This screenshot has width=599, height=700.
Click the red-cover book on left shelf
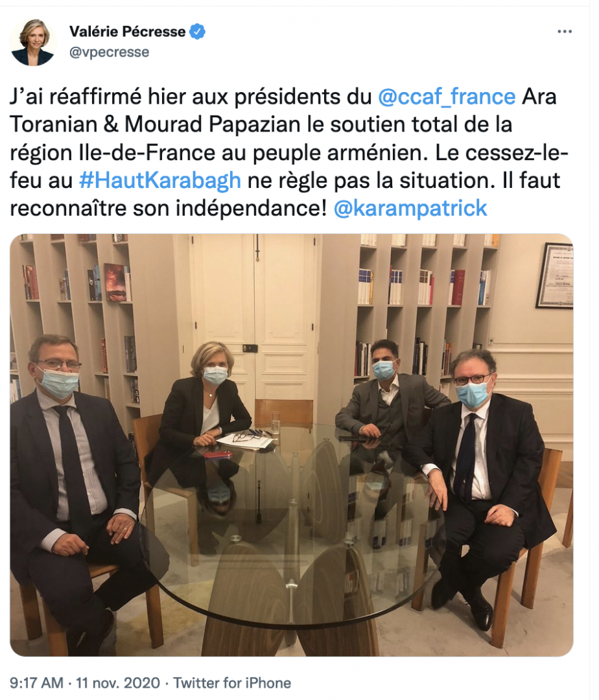(115, 283)
